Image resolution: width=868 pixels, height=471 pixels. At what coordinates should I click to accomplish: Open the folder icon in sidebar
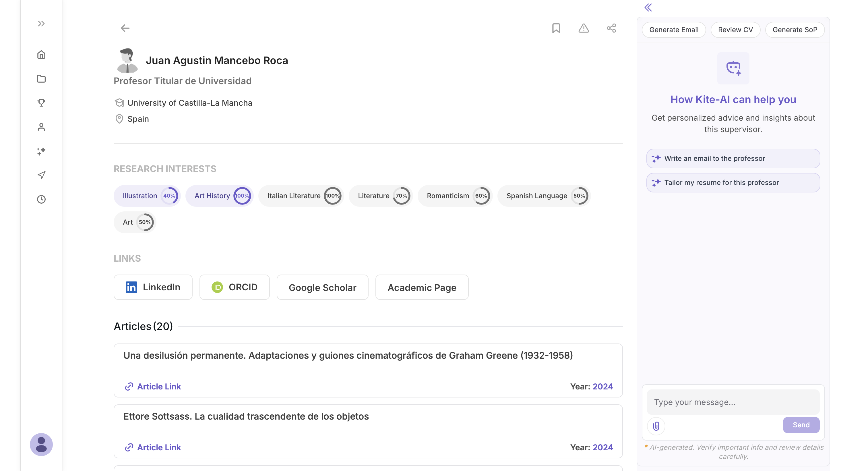tap(41, 79)
